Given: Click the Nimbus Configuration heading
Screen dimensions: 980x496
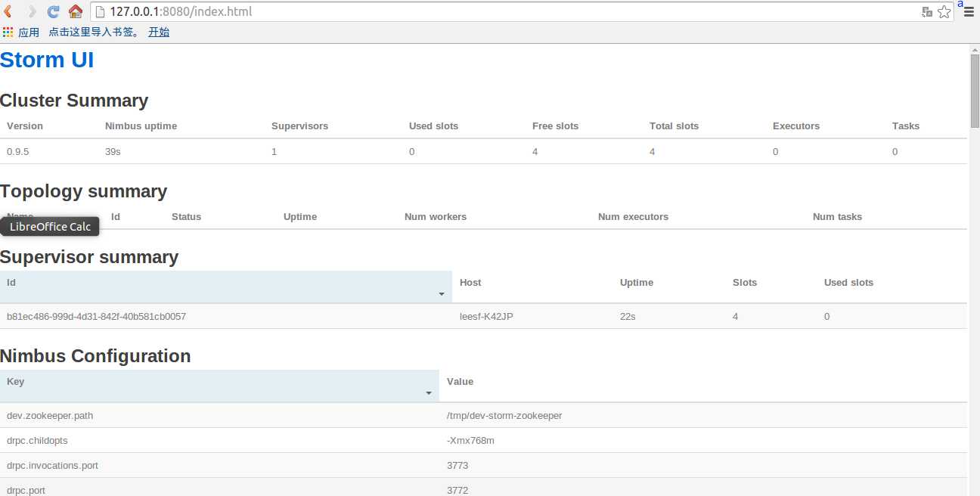Looking at the screenshot, I should pyautogui.click(x=95, y=356).
